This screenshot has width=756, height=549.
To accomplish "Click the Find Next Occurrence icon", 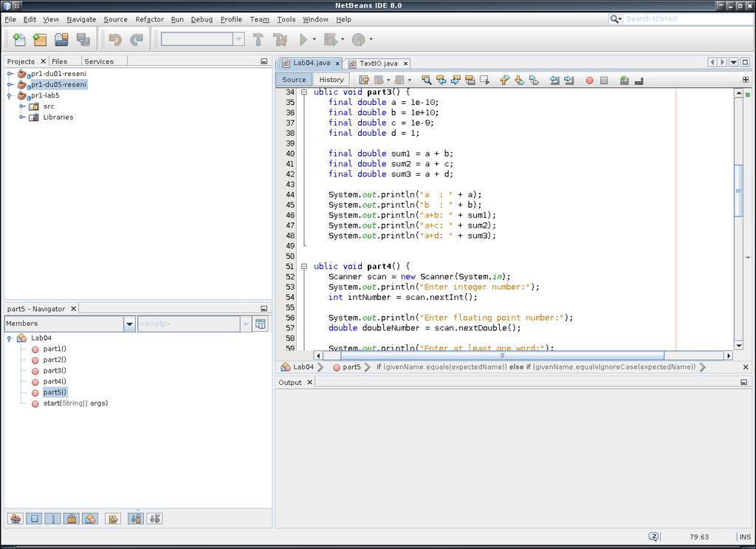I will 455,80.
